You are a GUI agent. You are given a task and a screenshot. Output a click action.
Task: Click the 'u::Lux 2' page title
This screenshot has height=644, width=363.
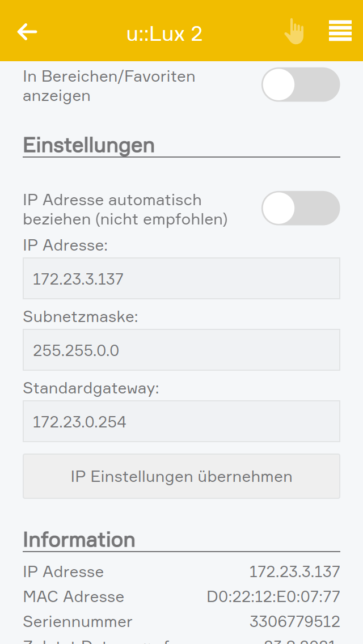pyautogui.click(x=164, y=34)
